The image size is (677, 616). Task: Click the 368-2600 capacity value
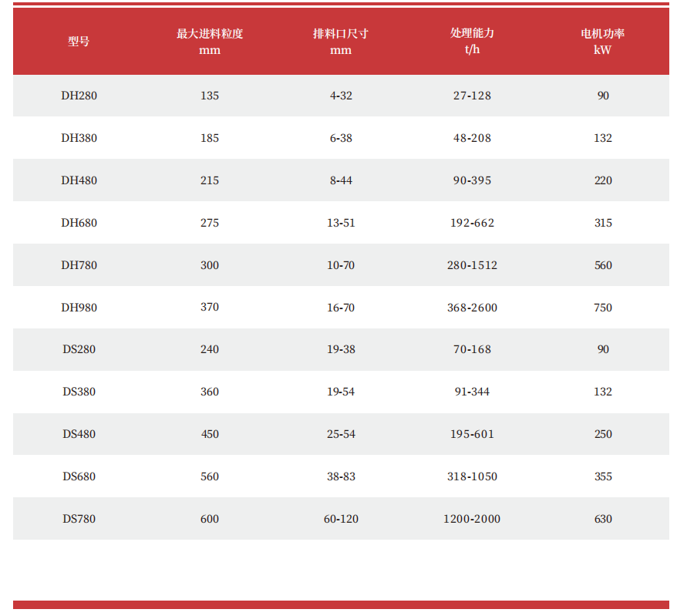472,308
